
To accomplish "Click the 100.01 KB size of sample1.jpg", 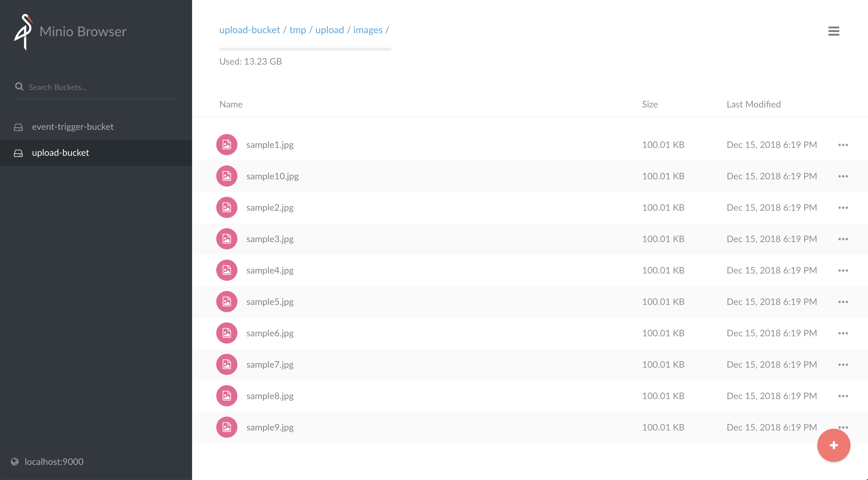I will pyautogui.click(x=663, y=145).
